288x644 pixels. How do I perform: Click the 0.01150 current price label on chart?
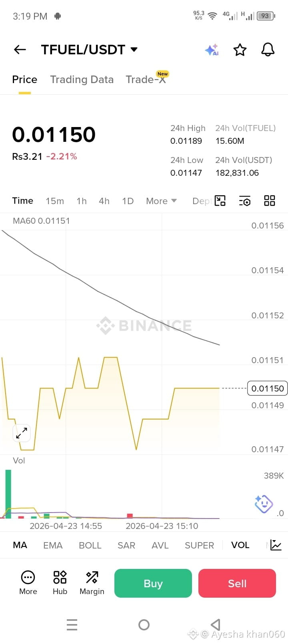coord(267,388)
